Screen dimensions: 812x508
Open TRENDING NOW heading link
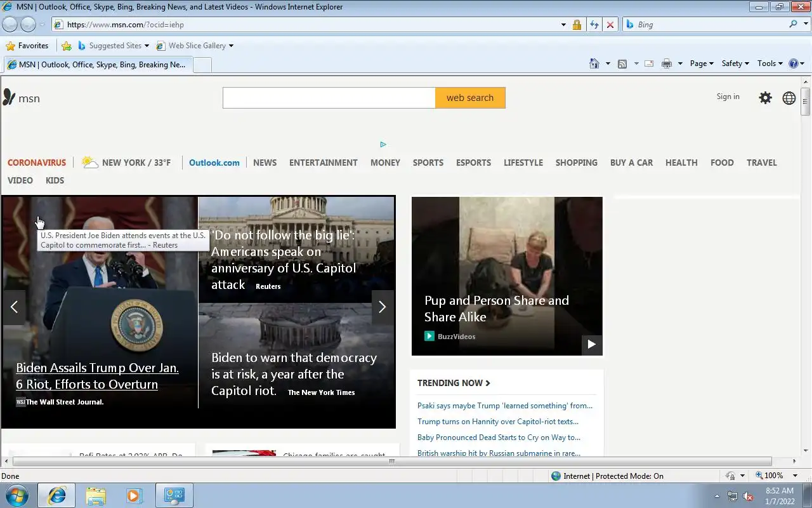click(x=454, y=383)
